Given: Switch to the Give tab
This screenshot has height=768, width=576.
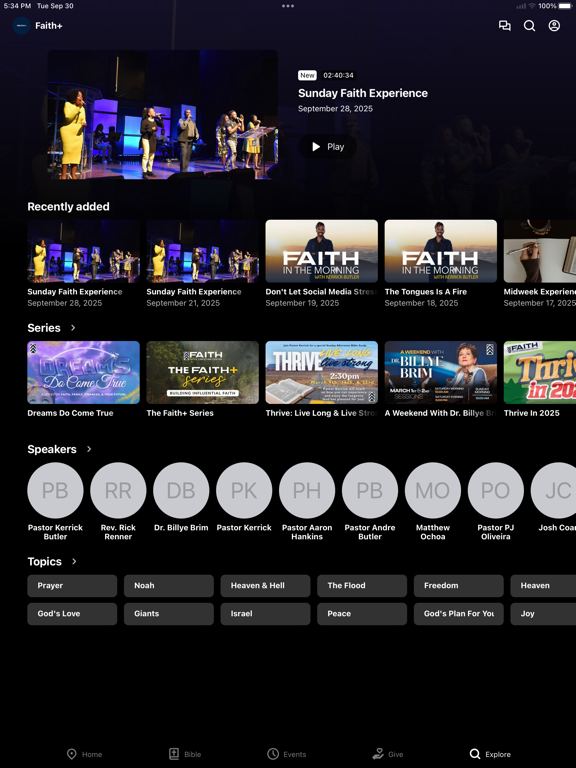Looking at the screenshot, I should [x=387, y=754].
